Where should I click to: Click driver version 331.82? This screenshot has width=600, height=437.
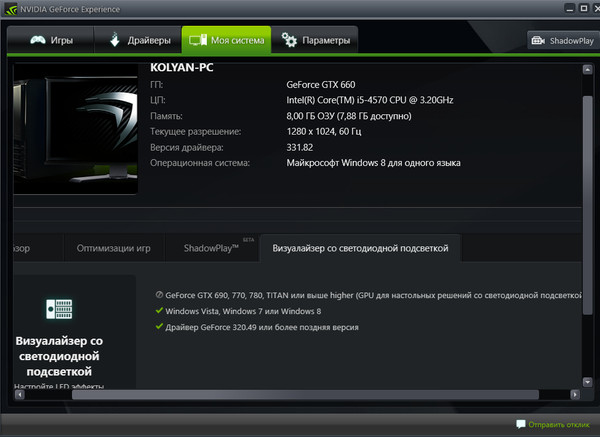click(300, 147)
